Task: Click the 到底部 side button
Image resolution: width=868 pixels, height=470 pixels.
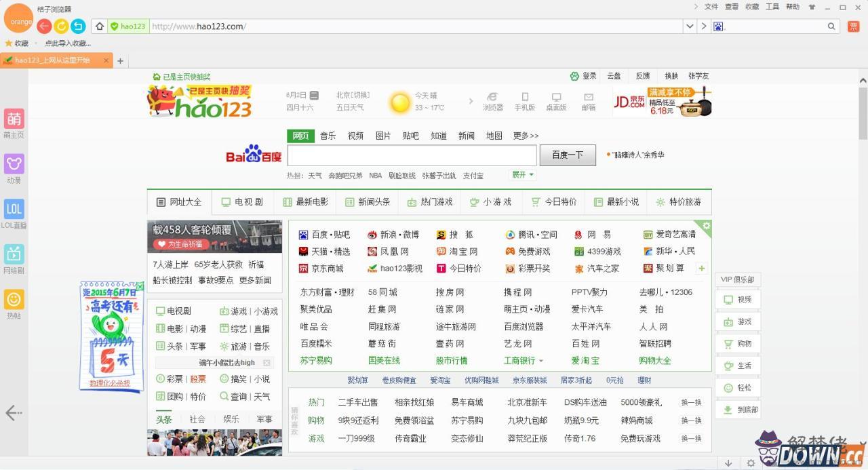Action: (x=738, y=410)
